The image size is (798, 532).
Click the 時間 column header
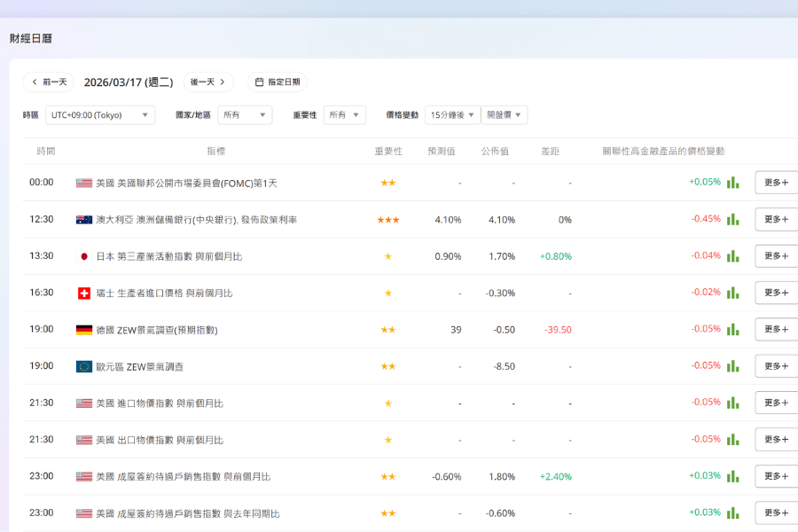tap(46, 152)
